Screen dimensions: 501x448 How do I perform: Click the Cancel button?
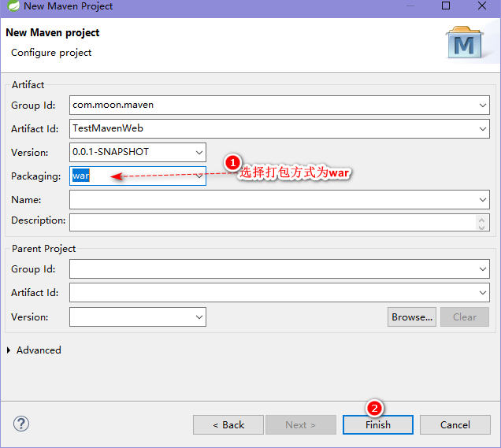[x=455, y=424]
